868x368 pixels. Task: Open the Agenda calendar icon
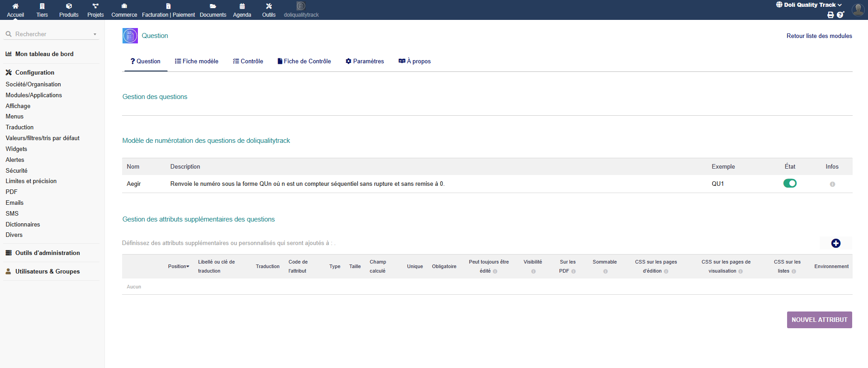242,6
